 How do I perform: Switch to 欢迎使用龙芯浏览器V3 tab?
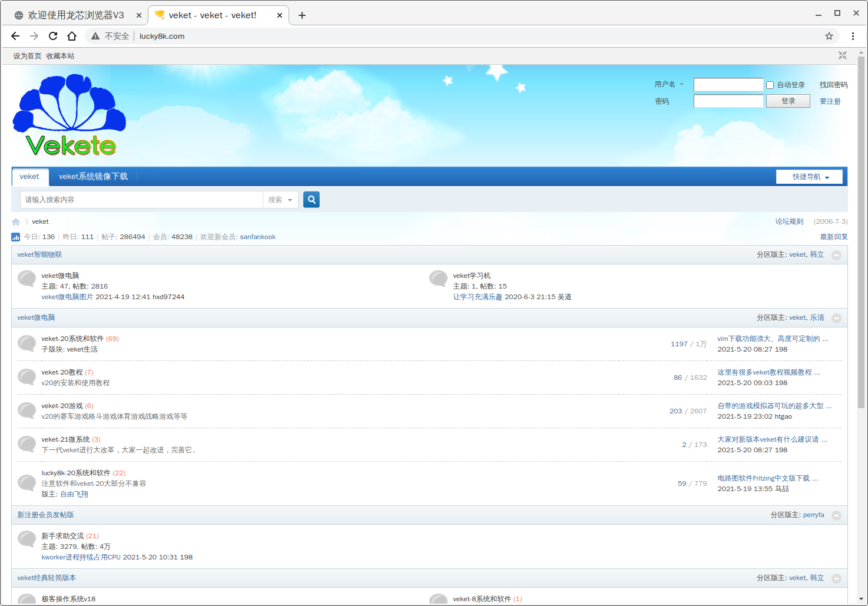coord(75,15)
